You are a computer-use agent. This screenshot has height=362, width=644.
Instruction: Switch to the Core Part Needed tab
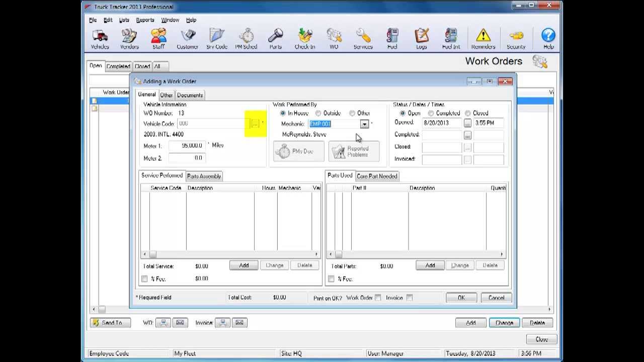[x=377, y=176]
